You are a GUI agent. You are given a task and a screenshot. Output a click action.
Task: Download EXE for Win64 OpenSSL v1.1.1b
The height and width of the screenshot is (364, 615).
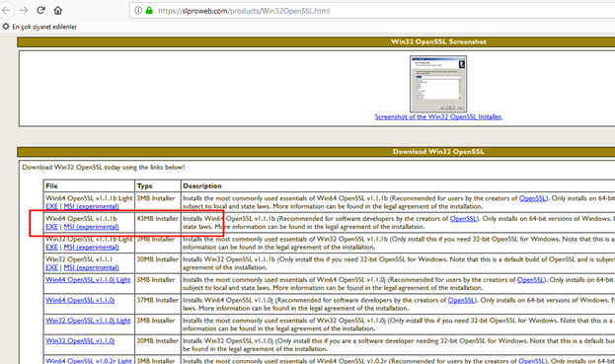51,227
